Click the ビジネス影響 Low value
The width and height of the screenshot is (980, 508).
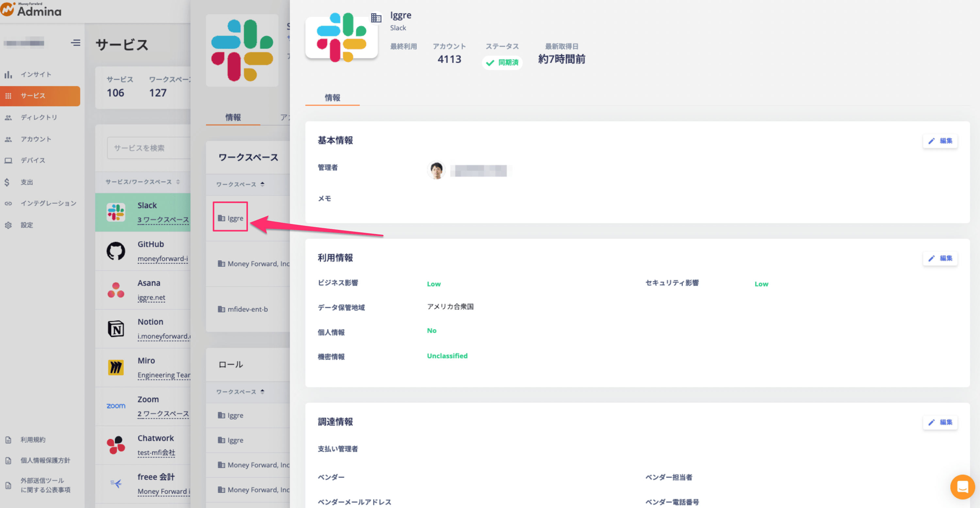point(434,284)
